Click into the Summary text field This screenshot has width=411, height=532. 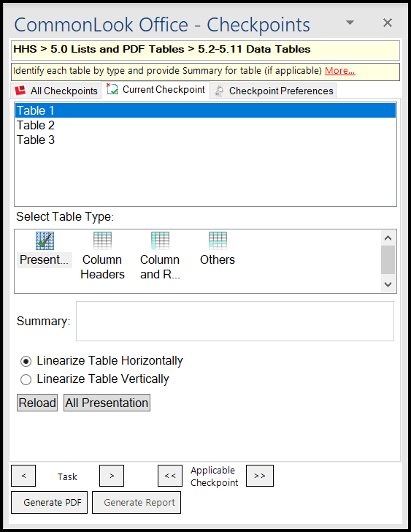click(235, 321)
